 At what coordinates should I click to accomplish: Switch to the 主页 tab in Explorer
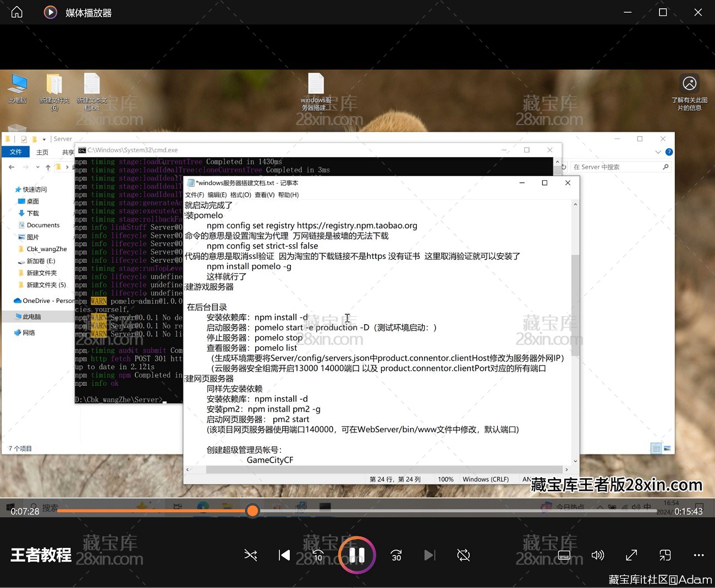tap(42, 152)
